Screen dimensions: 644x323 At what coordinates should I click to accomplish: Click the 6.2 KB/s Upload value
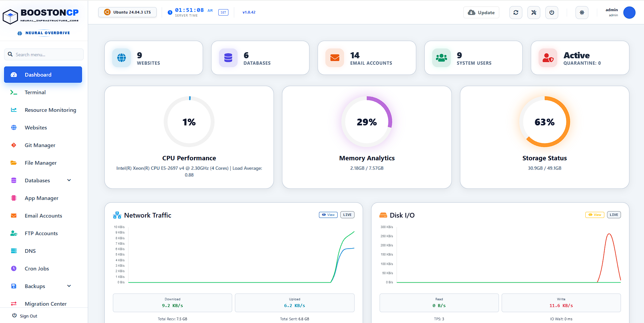click(x=295, y=306)
